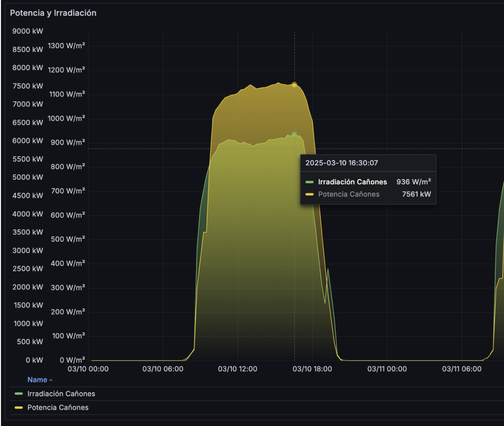Open green color swatch for Irradiación Cañones legend
Screen dimensions: 504x426
(x=19, y=394)
